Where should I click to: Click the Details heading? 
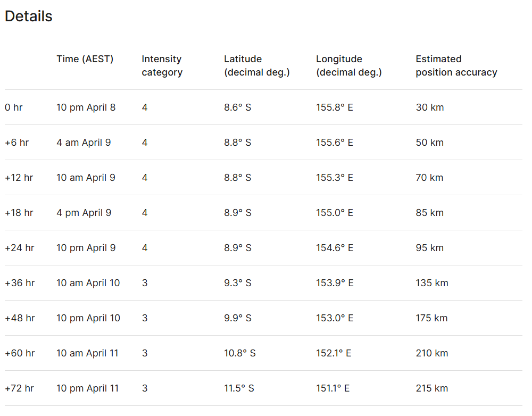click(x=29, y=16)
